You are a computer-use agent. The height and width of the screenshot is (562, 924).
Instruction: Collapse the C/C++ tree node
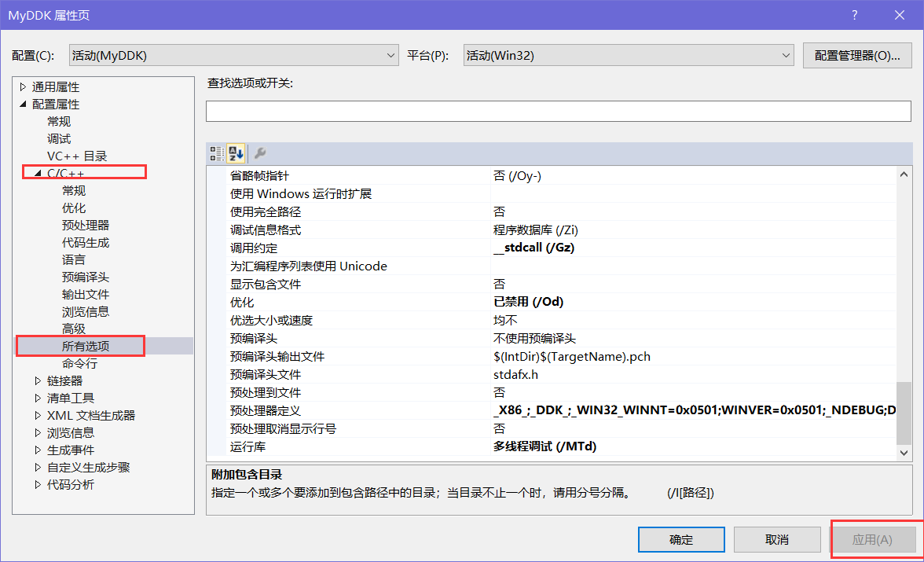(x=38, y=174)
